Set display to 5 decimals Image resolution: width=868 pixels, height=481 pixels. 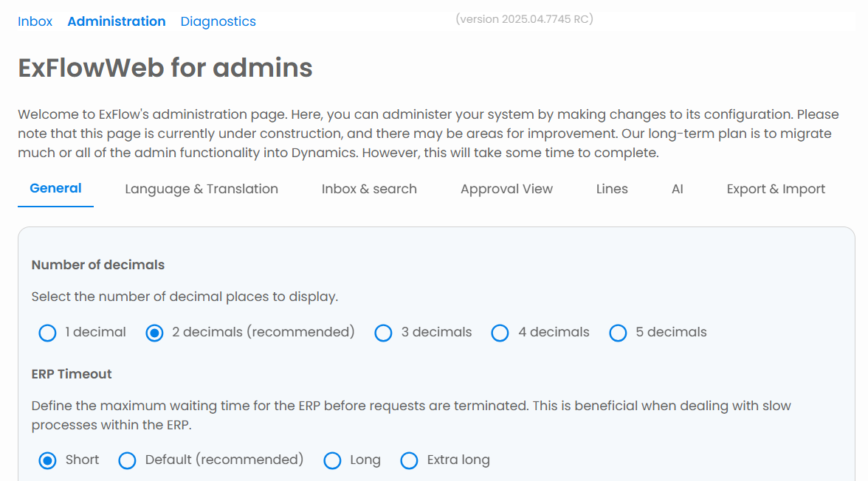point(618,333)
